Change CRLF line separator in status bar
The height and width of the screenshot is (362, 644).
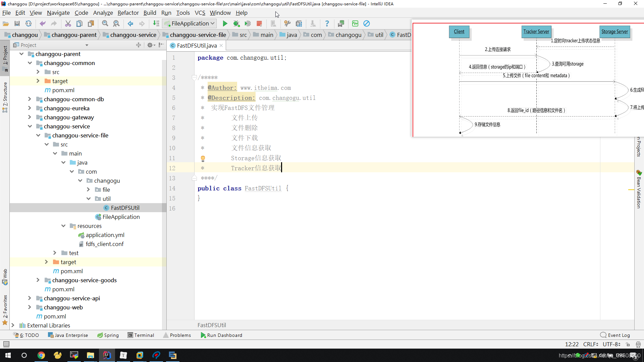(591, 345)
